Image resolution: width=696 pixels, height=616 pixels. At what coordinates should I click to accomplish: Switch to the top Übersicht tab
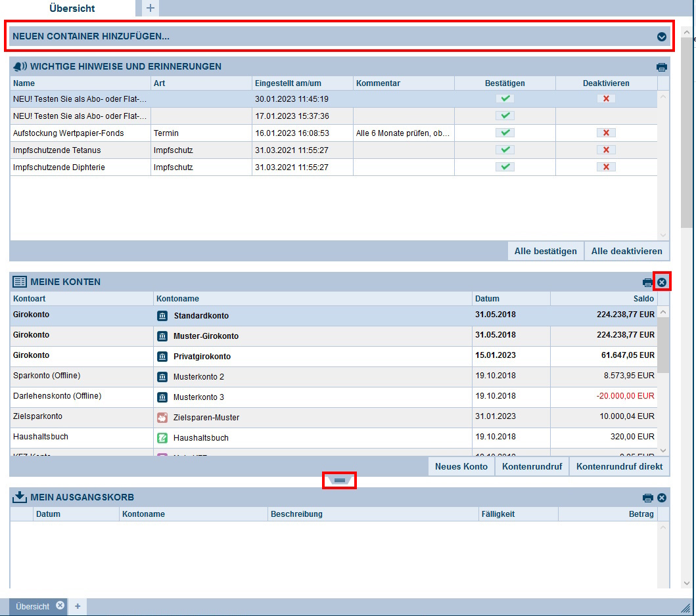click(x=72, y=9)
